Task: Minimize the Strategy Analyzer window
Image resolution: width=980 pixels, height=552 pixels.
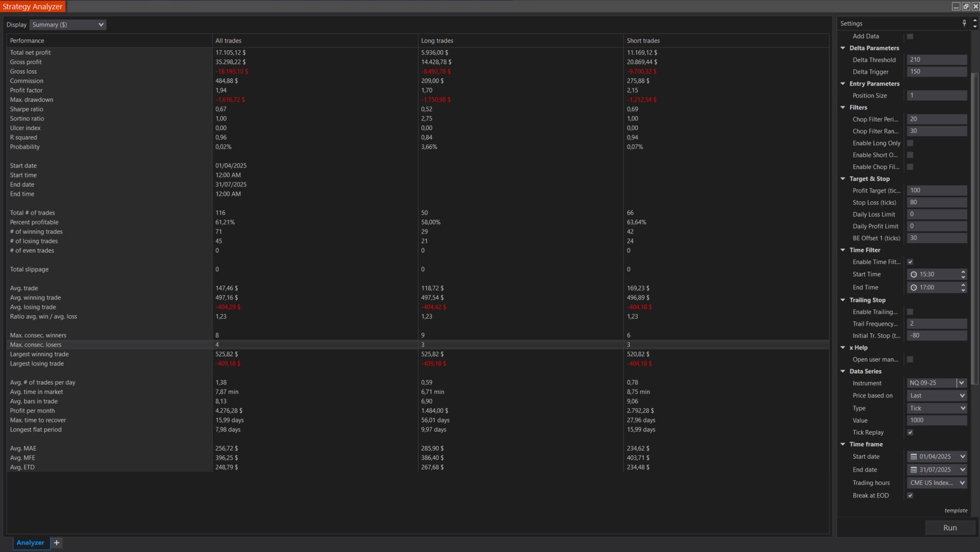Action: coord(956,6)
